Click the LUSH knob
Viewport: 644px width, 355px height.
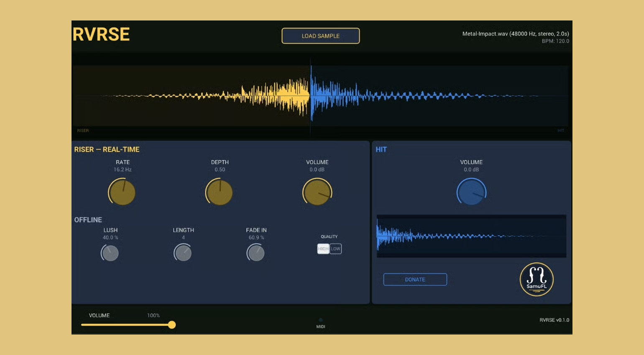pos(110,253)
